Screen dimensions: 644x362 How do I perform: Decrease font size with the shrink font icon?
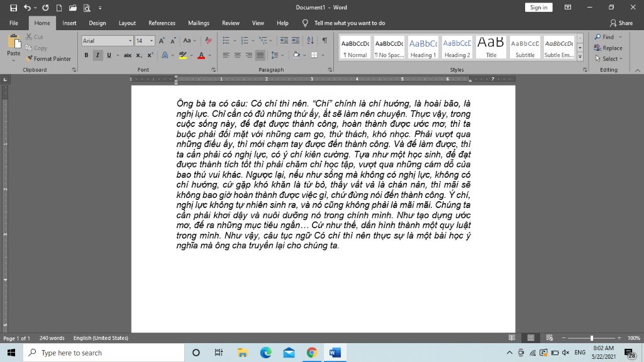(x=173, y=41)
